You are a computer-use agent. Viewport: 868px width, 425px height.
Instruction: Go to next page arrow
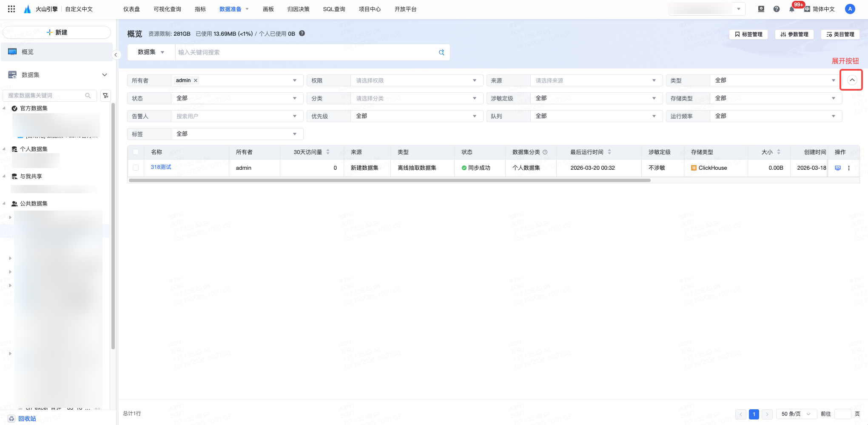(x=767, y=414)
